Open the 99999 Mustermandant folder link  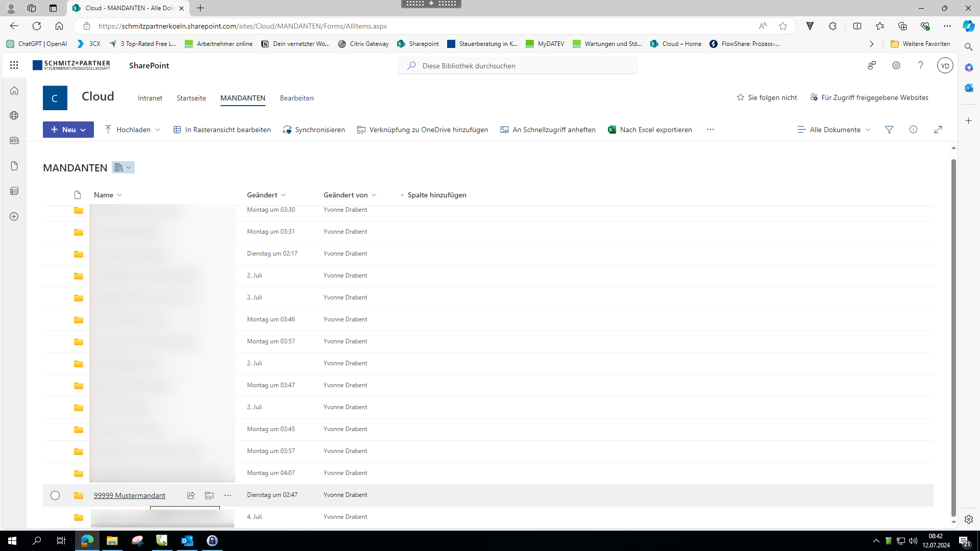(x=129, y=495)
